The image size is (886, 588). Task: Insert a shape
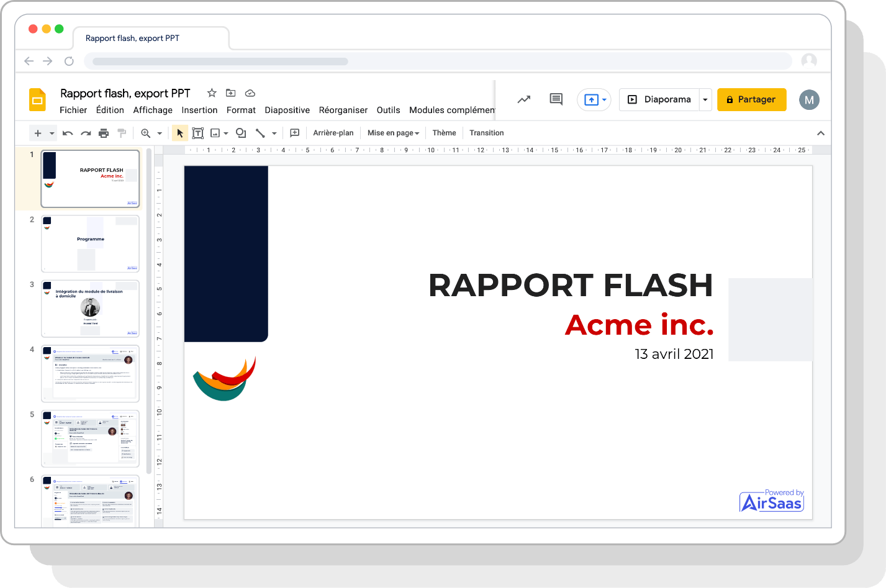[241, 133]
